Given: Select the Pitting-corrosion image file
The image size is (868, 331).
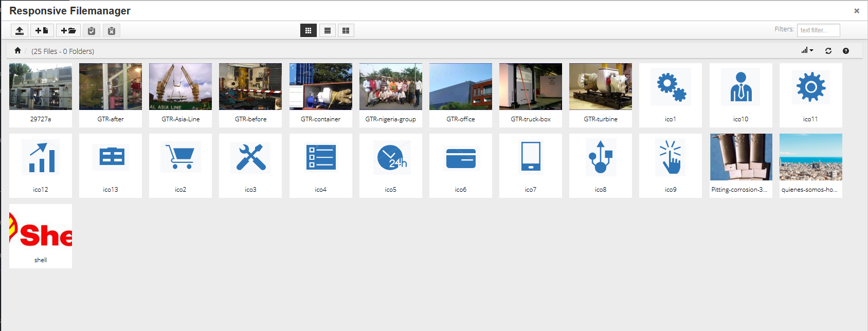Looking at the screenshot, I should 741,157.
